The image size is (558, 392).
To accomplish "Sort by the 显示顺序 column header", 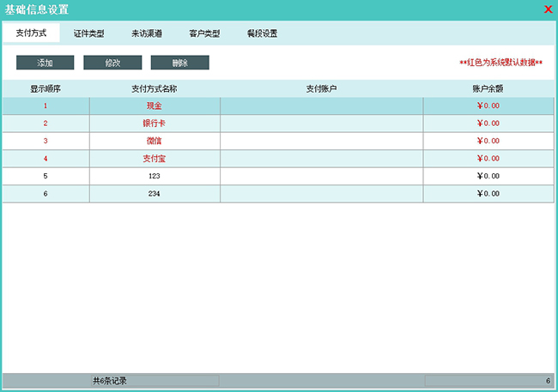I will tap(45, 88).
